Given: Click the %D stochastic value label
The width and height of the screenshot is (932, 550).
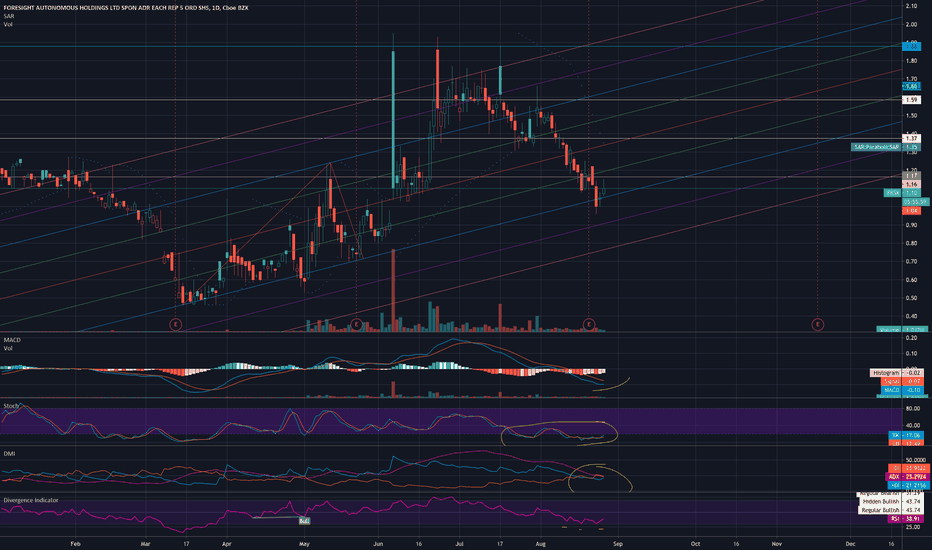Looking at the screenshot, I should (906, 443).
